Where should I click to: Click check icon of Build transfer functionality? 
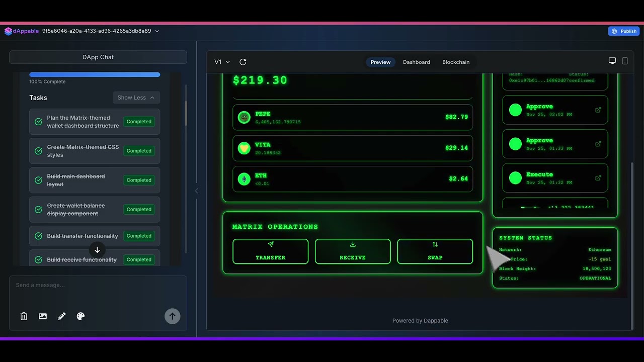[x=38, y=236]
